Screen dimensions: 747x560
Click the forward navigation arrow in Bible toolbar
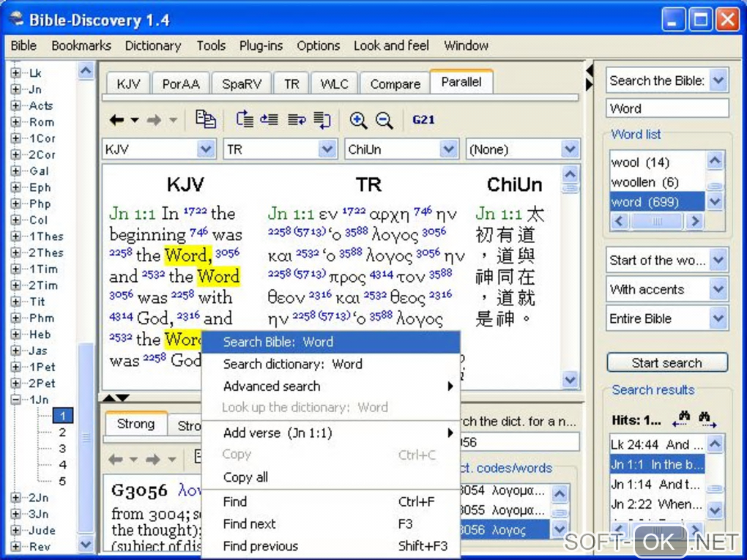[153, 120]
